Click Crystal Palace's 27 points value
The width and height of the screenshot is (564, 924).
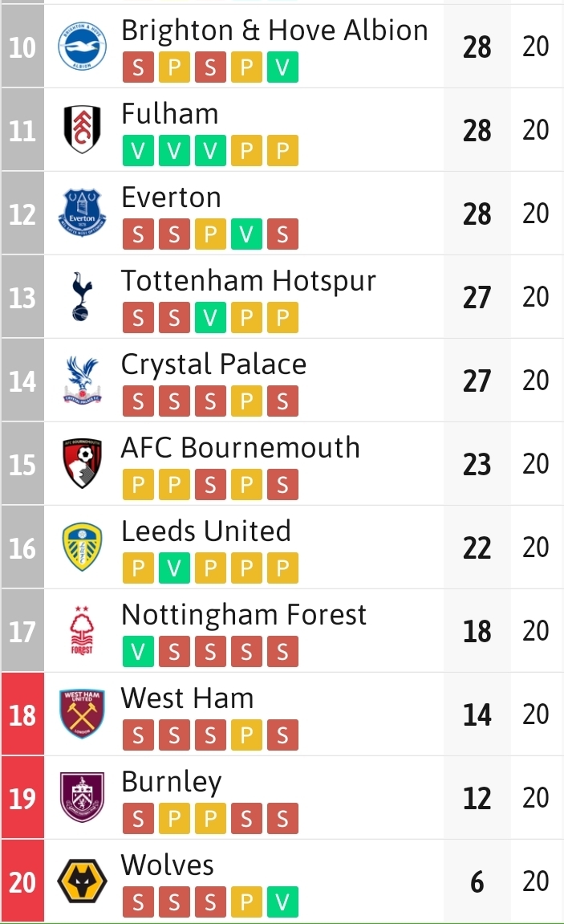pyautogui.click(x=477, y=381)
